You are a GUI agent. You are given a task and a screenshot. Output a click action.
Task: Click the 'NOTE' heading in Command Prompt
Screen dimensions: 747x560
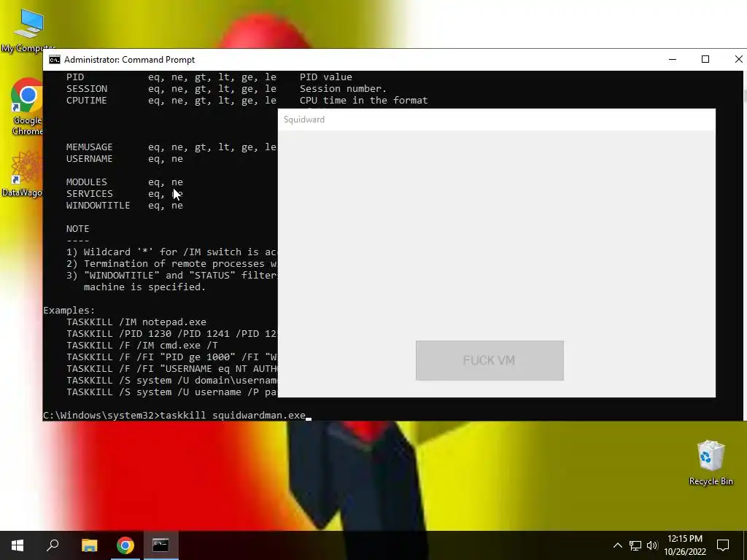(x=77, y=228)
